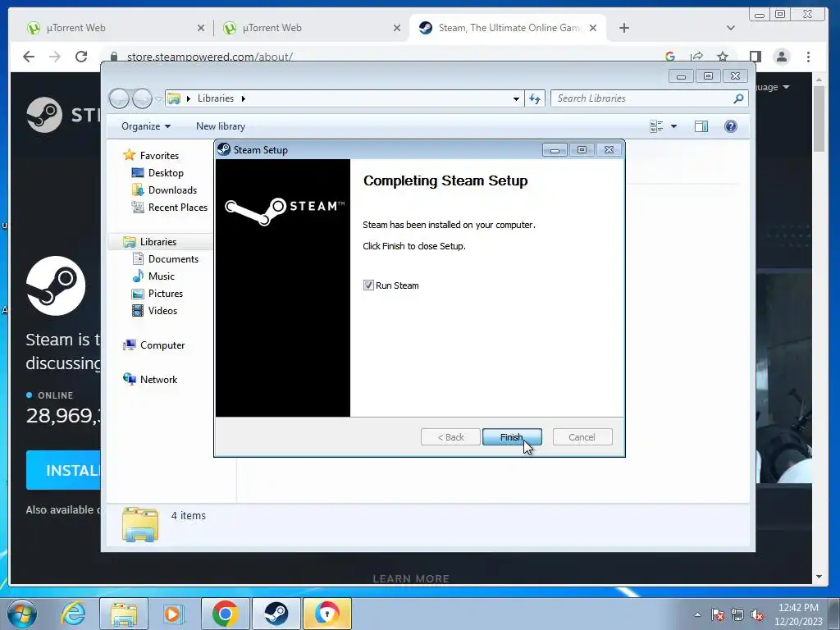Image resolution: width=840 pixels, height=630 pixels.
Task: Open the change view dropdown arrow
Action: point(674,126)
